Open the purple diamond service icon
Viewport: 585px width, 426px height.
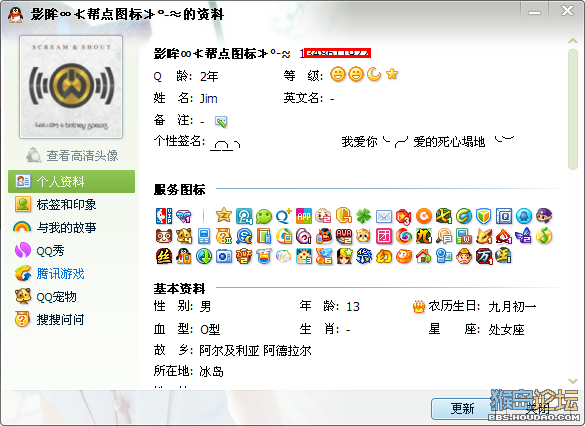[x=184, y=216]
